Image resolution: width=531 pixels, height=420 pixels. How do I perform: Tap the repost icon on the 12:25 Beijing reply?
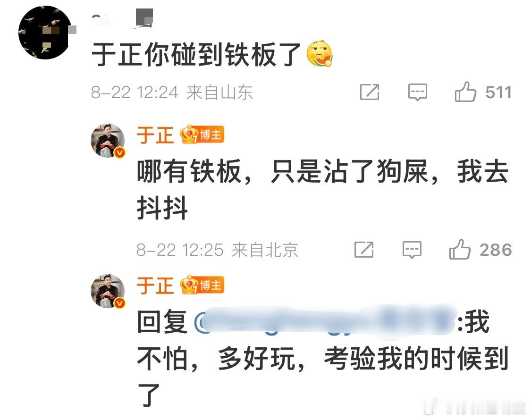coord(364,250)
